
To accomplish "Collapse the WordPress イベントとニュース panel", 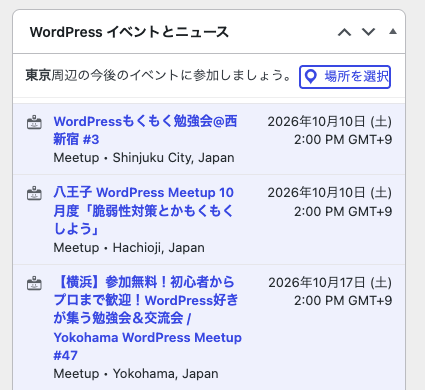I will 393,32.
